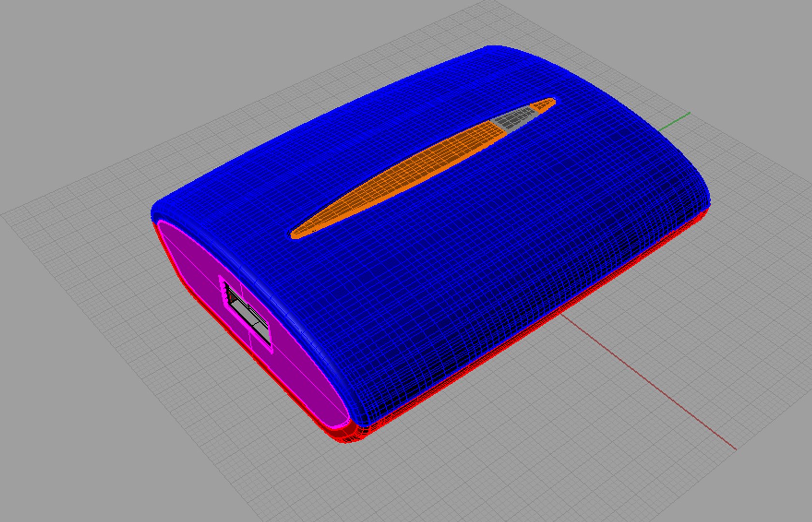Click the red X-axis line on grid

(x=648, y=382)
